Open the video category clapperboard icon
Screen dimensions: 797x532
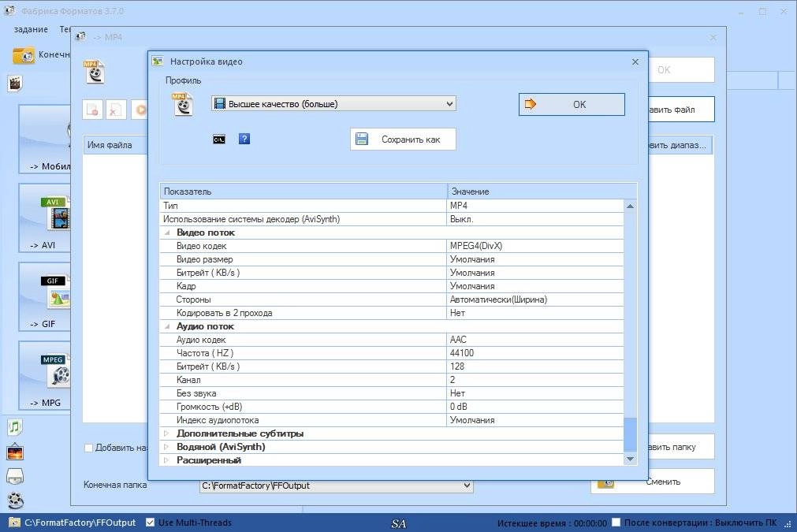tap(15, 84)
